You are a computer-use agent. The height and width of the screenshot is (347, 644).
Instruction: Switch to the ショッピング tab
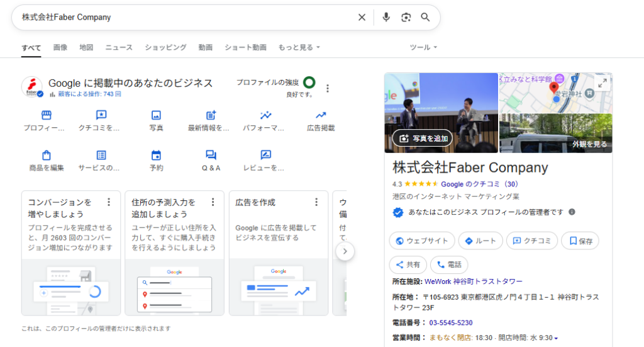[165, 47]
